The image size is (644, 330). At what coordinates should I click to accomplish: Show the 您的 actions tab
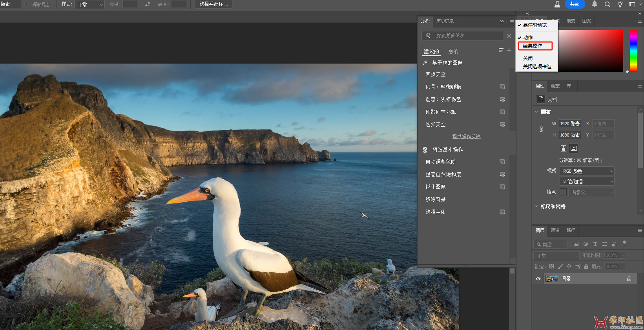[453, 51]
